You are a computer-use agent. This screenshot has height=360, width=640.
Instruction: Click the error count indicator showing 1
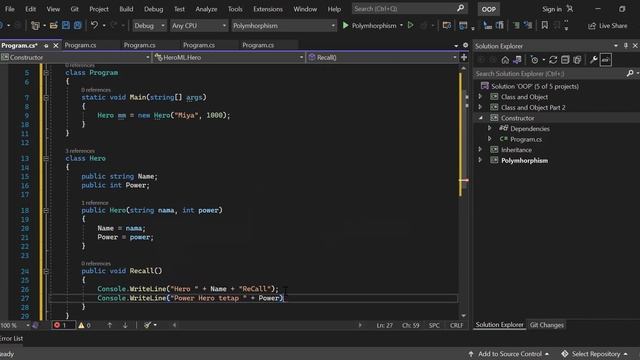(63, 325)
